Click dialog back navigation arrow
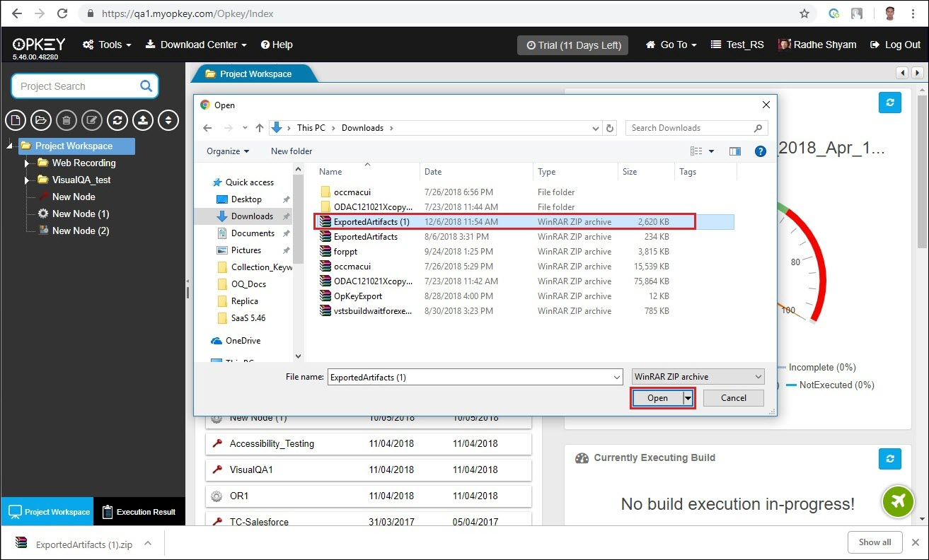 point(207,128)
